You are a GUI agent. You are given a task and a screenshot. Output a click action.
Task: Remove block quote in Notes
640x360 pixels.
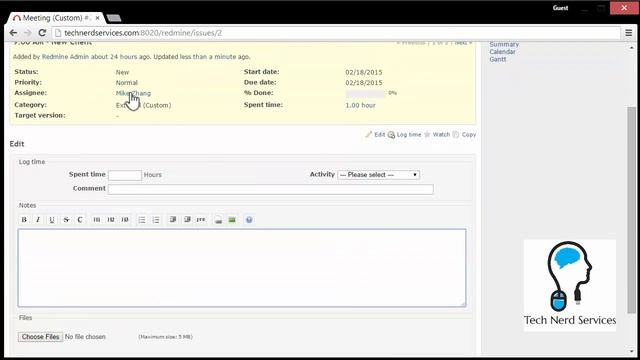[x=187, y=220]
